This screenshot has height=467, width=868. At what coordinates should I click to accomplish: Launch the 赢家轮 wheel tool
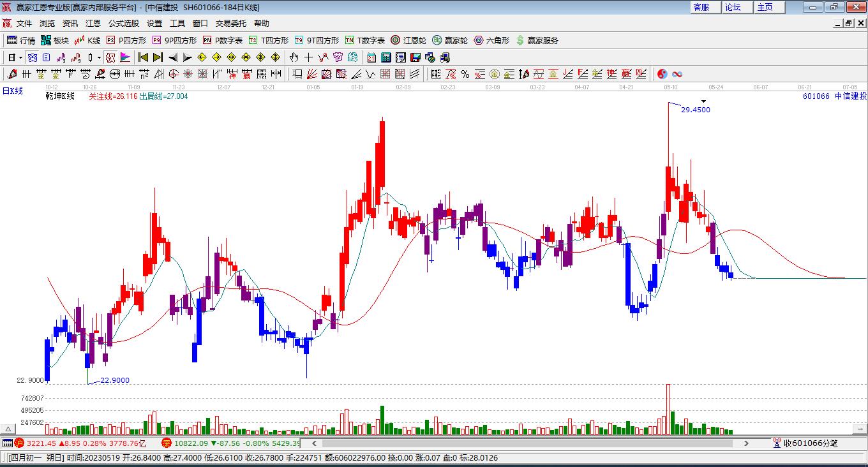click(x=450, y=40)
